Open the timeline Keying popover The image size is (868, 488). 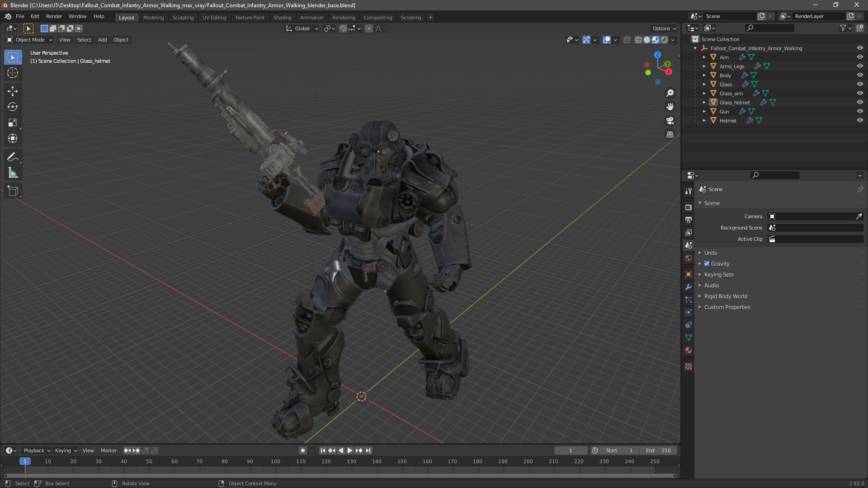[66, 450]
